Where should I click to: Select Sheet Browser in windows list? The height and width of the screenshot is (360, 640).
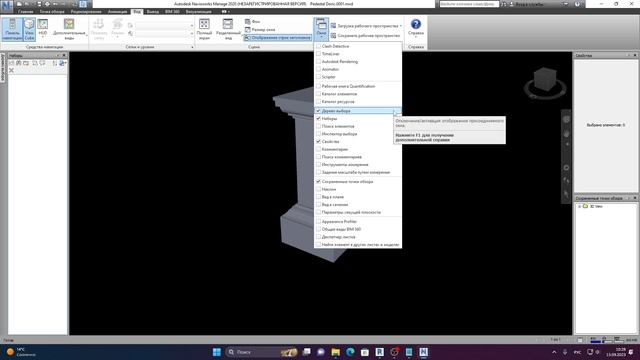point(358,237)
